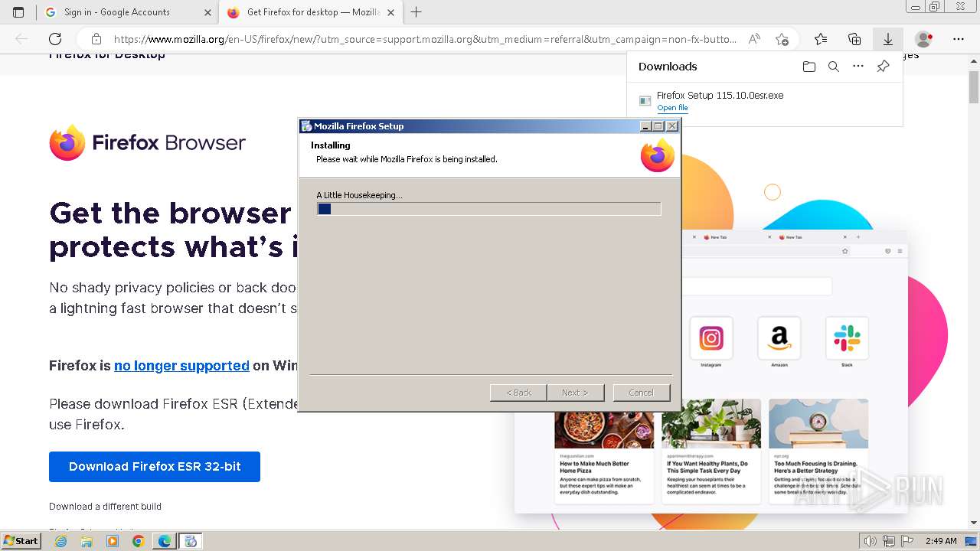Open a new browser tab

[416, 12]
